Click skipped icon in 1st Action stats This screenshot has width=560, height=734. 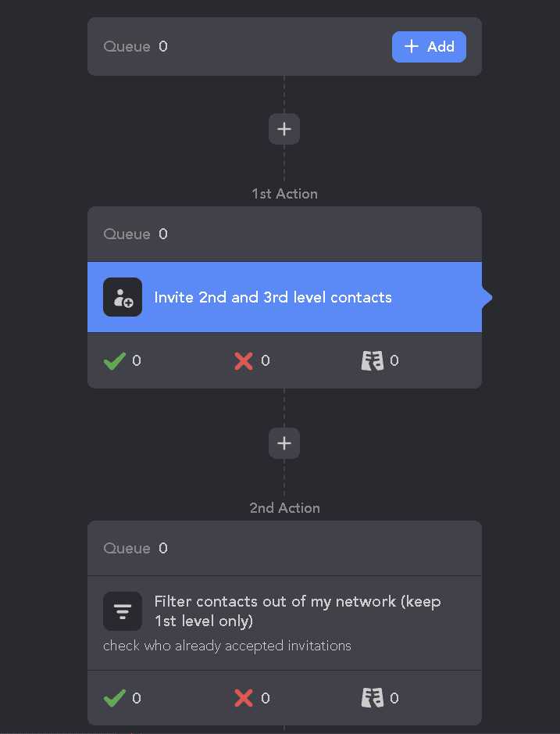373,360
